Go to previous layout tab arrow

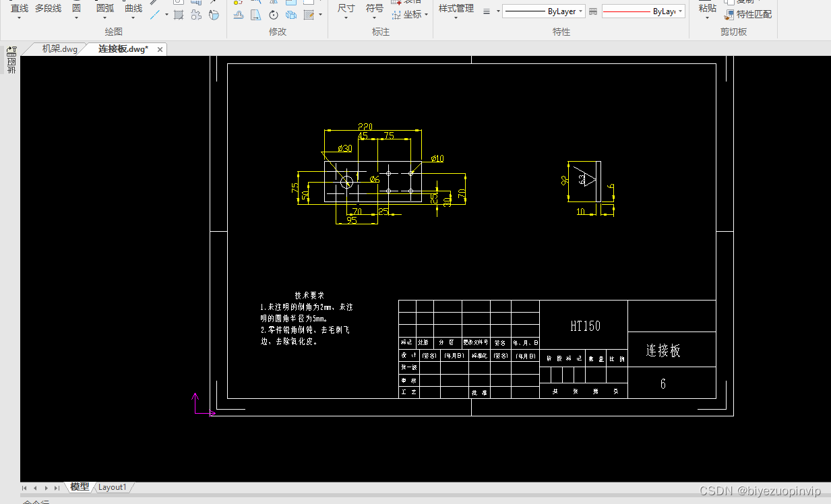coord(36,487)
